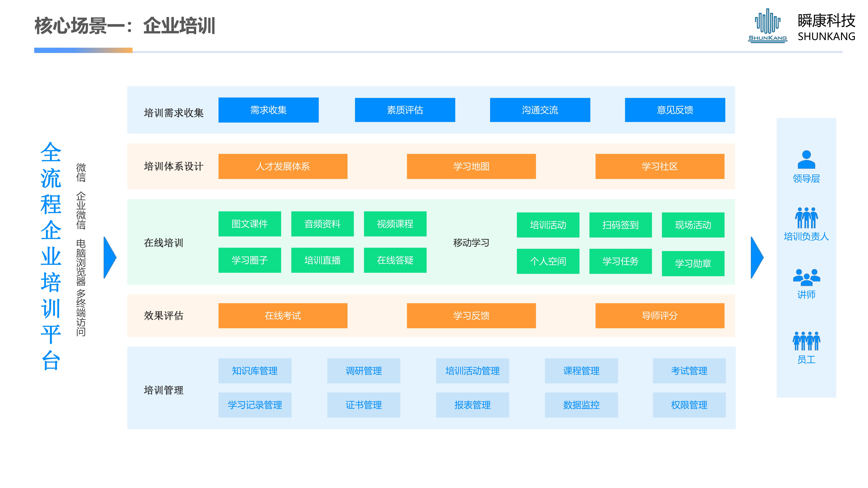The width and height of the screenshot is (868, 488).
Task: Click the 培训需求收集 row label
Action: click(x=174, y=113)
